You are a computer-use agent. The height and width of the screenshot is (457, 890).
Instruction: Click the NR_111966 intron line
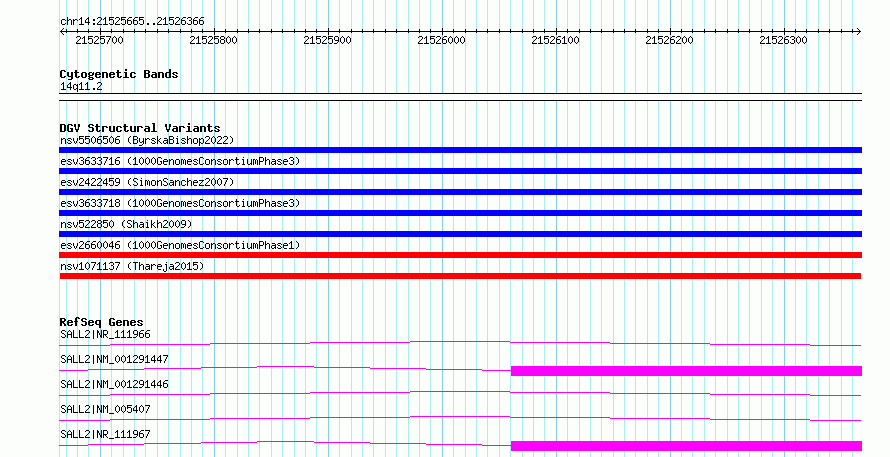[x=460, y=342]
